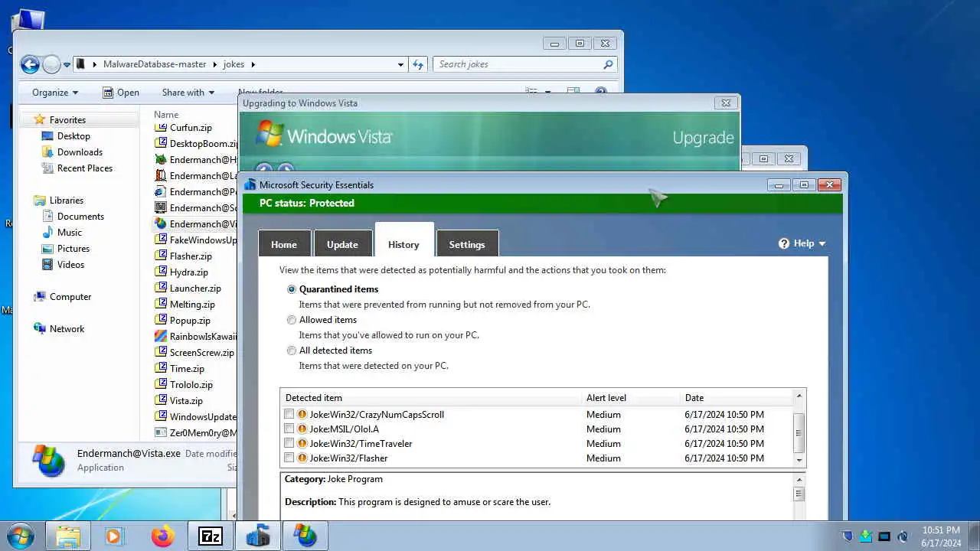Image resolution: width=980 pixels, height=551 pixels.
Task: Refresh the Explorer jokes folder
Action: tap(418, 64)
